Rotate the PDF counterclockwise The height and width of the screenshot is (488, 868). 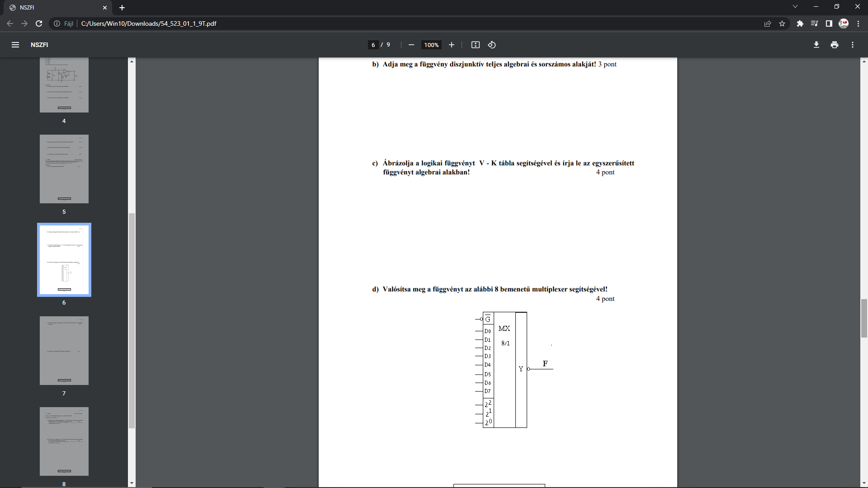tap(492, 45)
